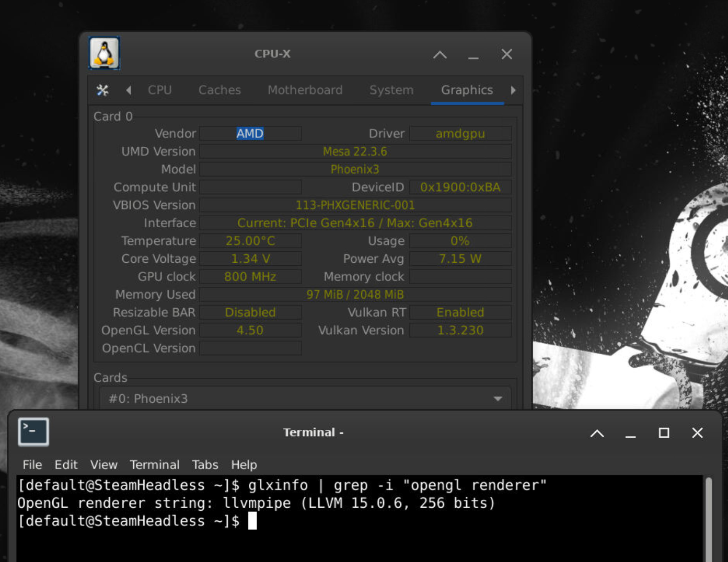Click the Phoenix3 Model value field
The height and width of the screenshot is (562, 728).
355,169
